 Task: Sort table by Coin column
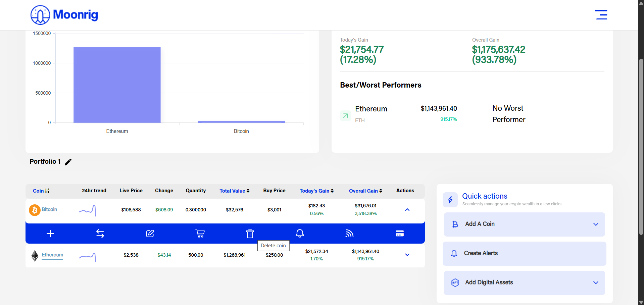coord(41,191)
